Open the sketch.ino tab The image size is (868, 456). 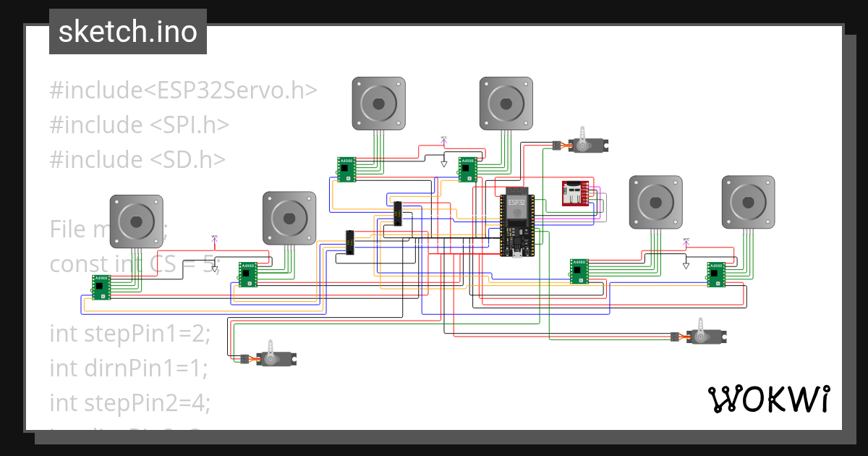[127, 31]
